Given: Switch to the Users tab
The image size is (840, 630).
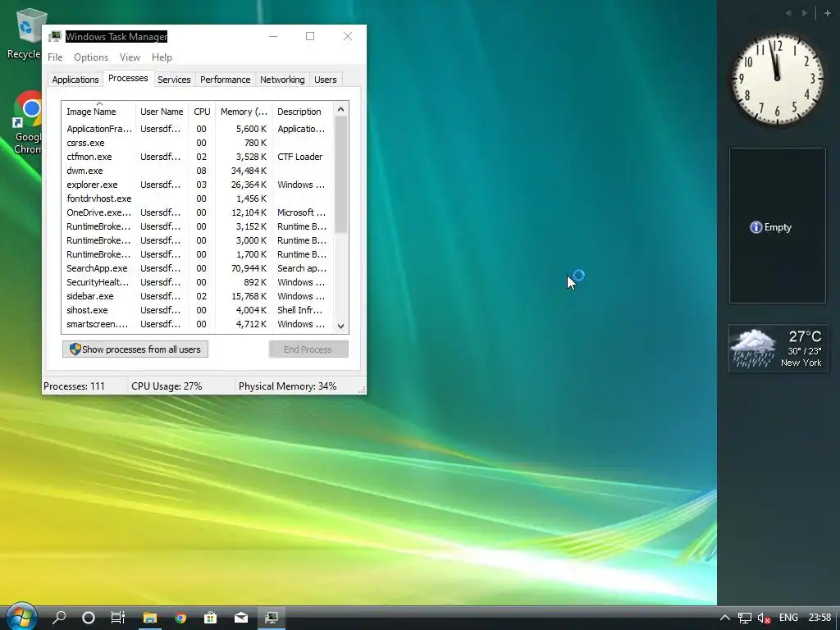Looking at the screenshot, I should coord(325,80).
